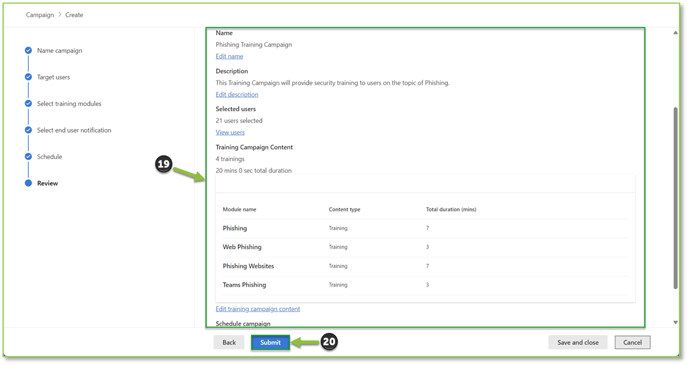
Task: Click the Schedule campaign heading
Action: (x=243, y=324)
